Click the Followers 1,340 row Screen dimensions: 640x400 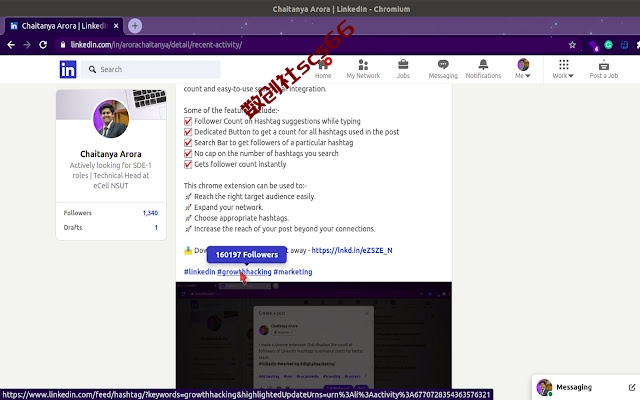[111, 213]
